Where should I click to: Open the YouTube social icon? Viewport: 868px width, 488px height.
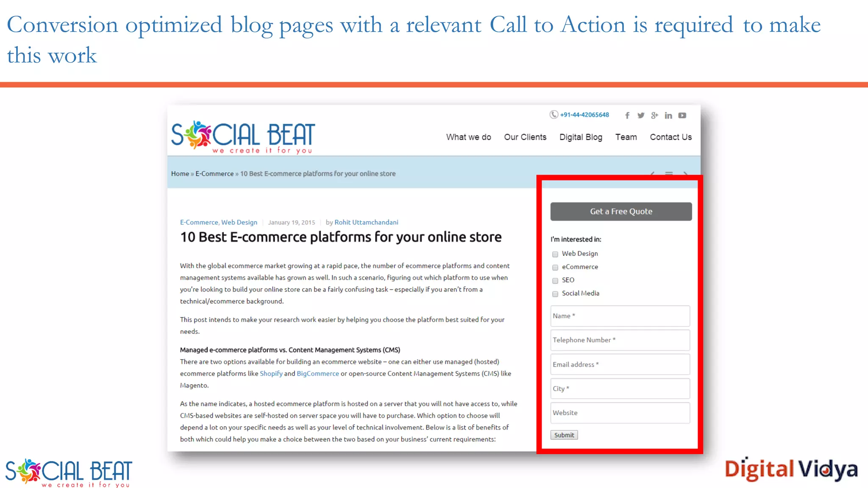point(682,115)
